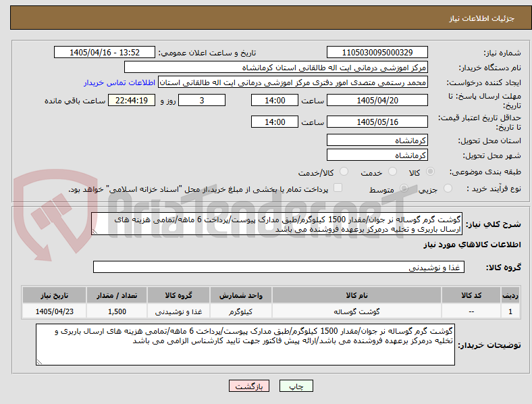This screenshot has height=404, width=532.
Task: Click the شهر محل تحویل field
Action: pyautogui.click(x=377, y=155)
